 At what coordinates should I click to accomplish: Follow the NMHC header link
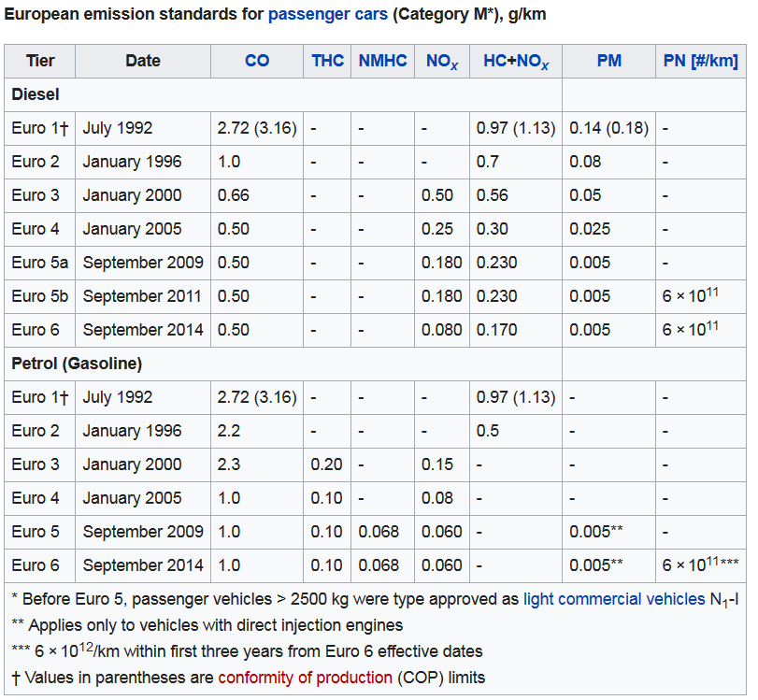point(382,61)
